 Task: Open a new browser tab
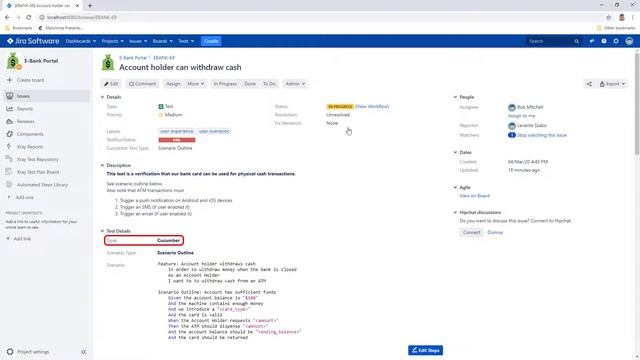[x=90, y=6]
